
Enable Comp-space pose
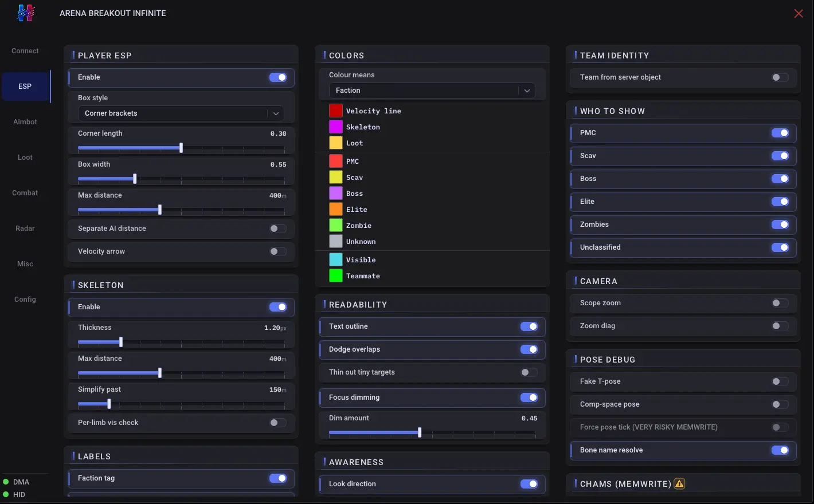780,404
